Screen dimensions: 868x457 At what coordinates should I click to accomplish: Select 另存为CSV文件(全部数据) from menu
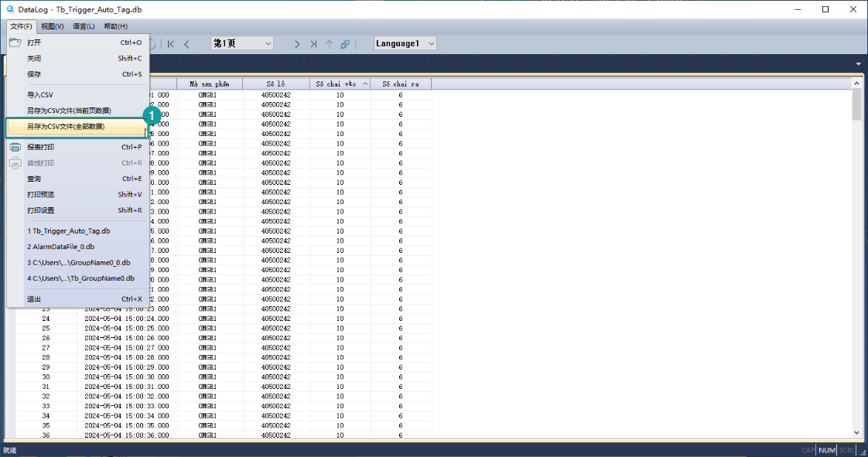(x=66, y=126)
